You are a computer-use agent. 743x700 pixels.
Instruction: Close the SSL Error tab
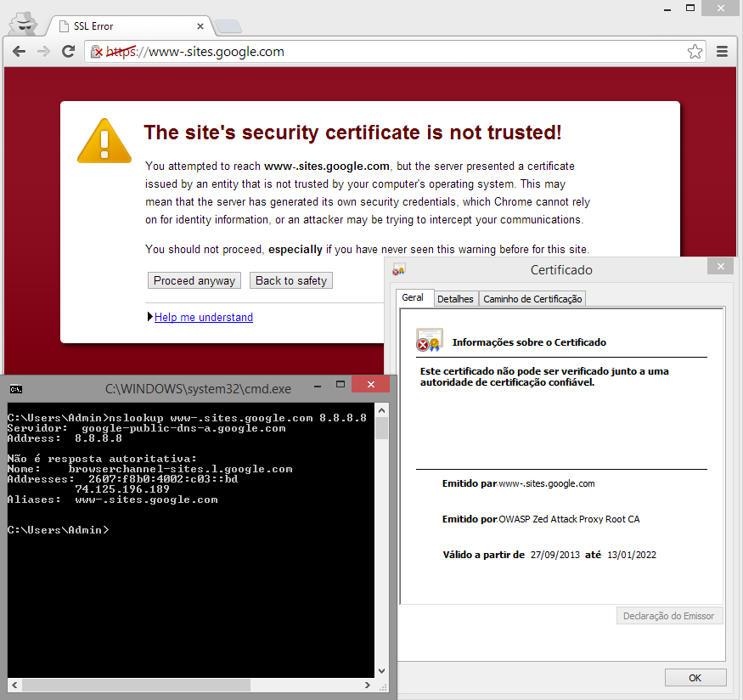(200, 26)
